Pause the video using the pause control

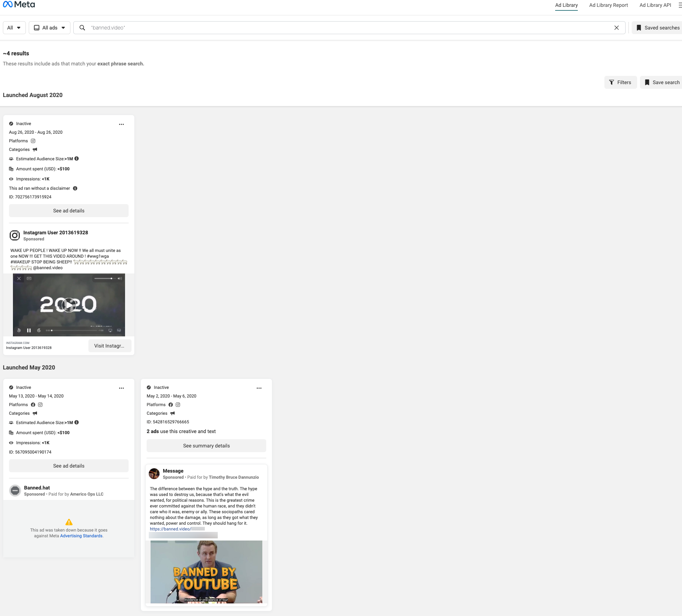(x=29, y=330)
